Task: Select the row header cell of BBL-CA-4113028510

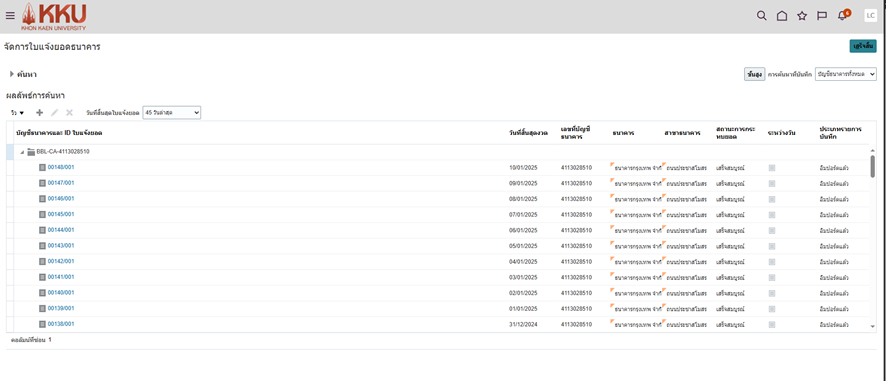Action: (10, 152)
